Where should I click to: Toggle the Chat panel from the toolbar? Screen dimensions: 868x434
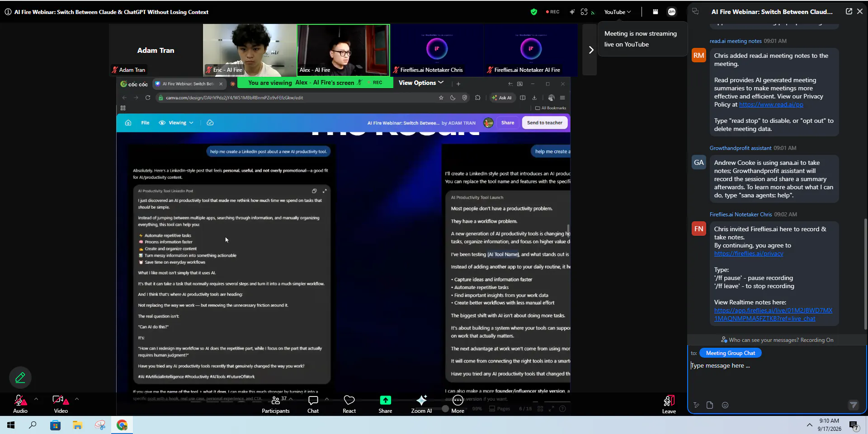click(x=313, y=404)
